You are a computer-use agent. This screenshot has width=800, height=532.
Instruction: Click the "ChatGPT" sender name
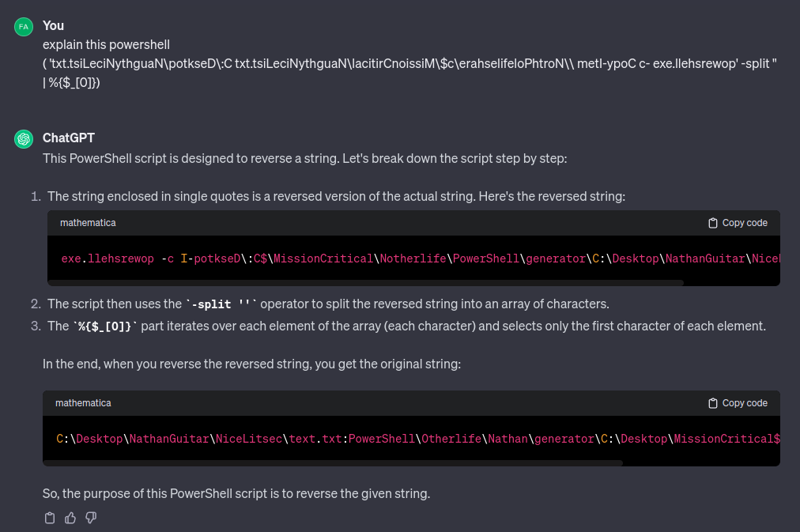pos(69,138)
